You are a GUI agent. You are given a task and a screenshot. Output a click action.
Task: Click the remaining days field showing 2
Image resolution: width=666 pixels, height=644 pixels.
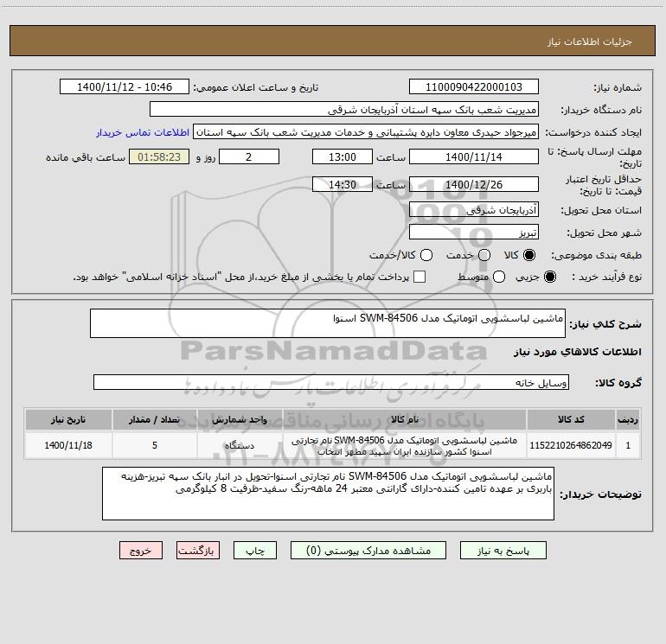tap(249, 156)
